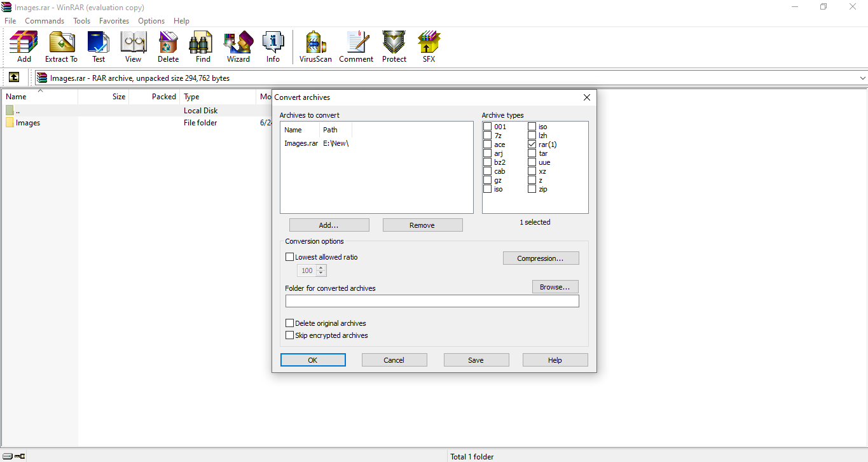Viewport: 868px width, 462px height.
Task: Open the SFX creation tool
Action: [x=429, y=45]
